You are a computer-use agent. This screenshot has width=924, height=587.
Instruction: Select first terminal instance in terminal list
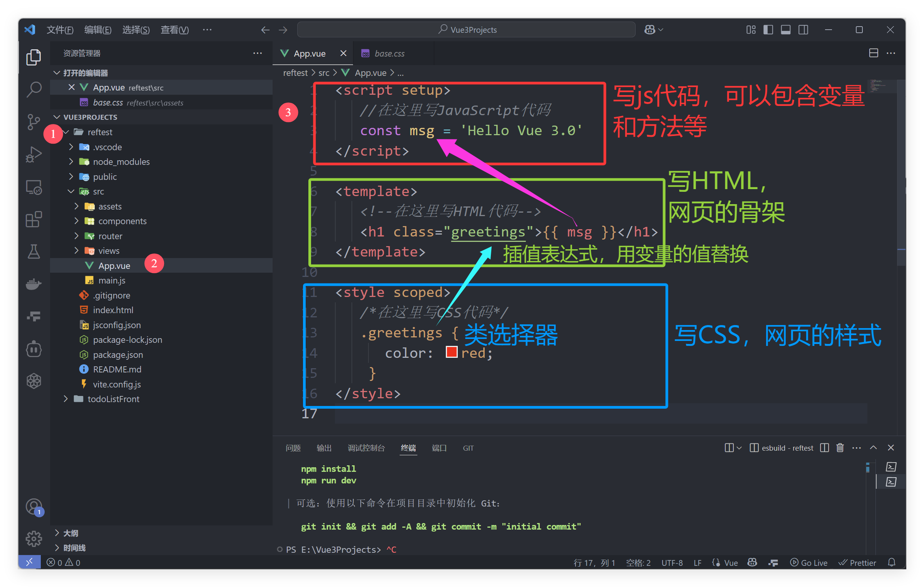[891, 467]
